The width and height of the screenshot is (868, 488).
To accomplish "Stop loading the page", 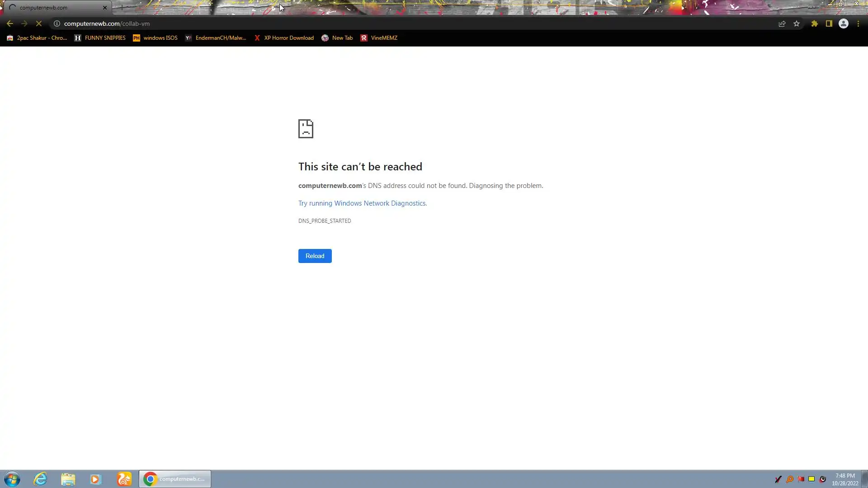I will [x=39, y=23].
